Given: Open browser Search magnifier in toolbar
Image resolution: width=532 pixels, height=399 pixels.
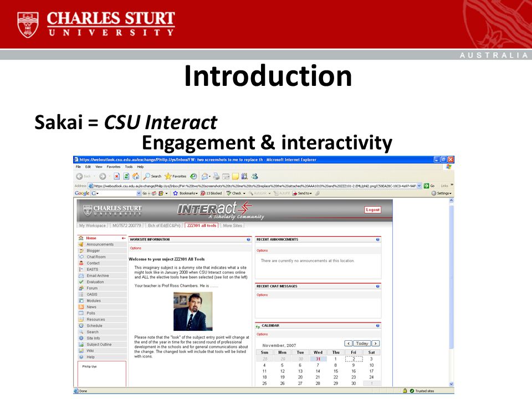Looking at the screenshot, I should click(x=152, y=176).
